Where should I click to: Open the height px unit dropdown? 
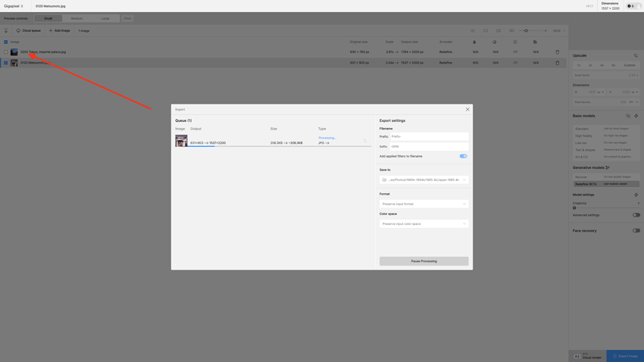click(x=635, y=92)
